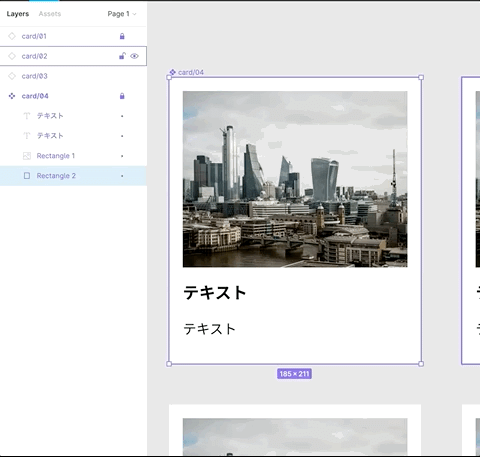Click the lock dot on Rectangle 2 row
This screenshot has height=457, width=480.
click(x=122, y=176)
